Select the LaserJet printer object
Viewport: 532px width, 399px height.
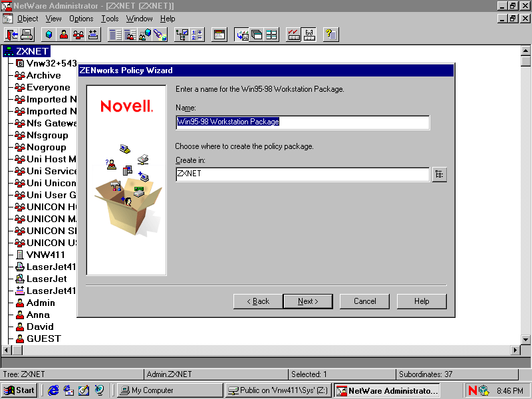(47, 279)
